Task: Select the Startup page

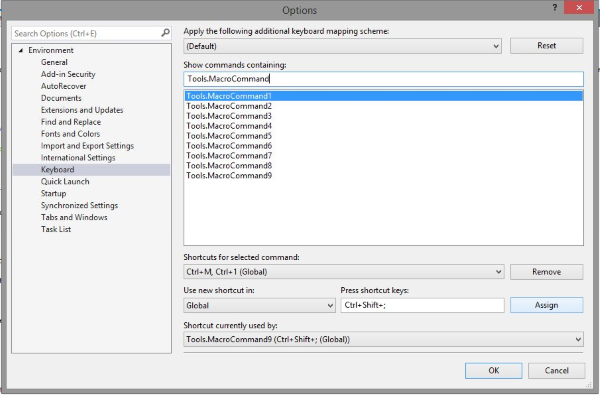Action: coord(54,194)
